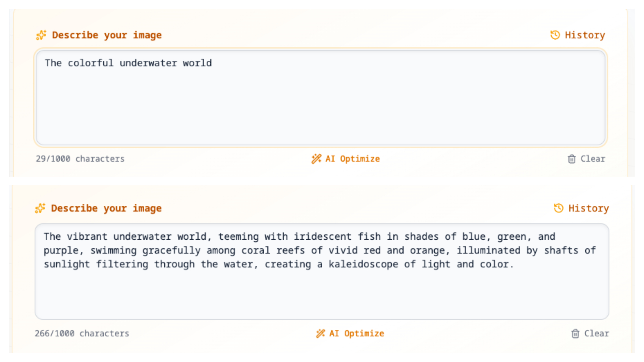The image size is (644, 362).
Task: Click the trash icon next to 266/1000 characters
Action: 575,334
